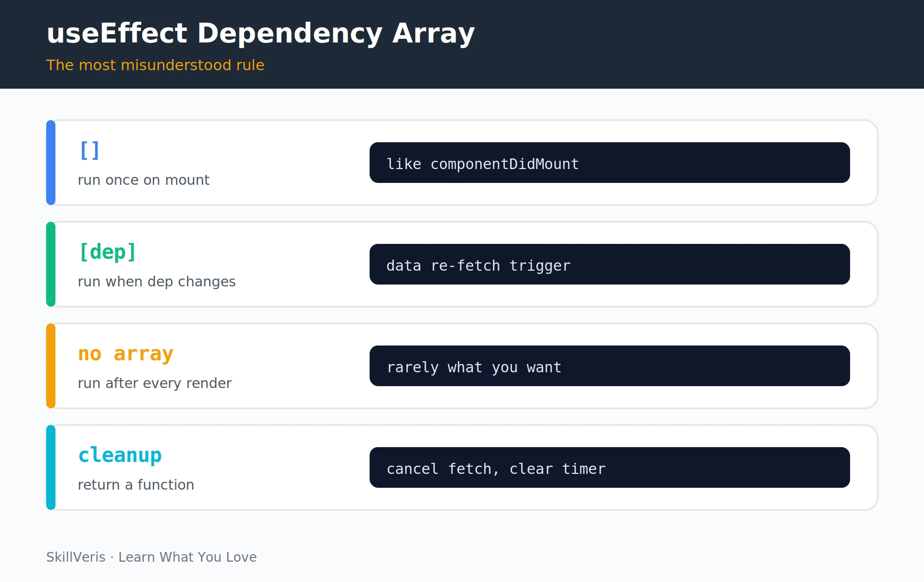Click the code box "like componentDidMount"
Screen dimensions: 924x582
(610, 163)
